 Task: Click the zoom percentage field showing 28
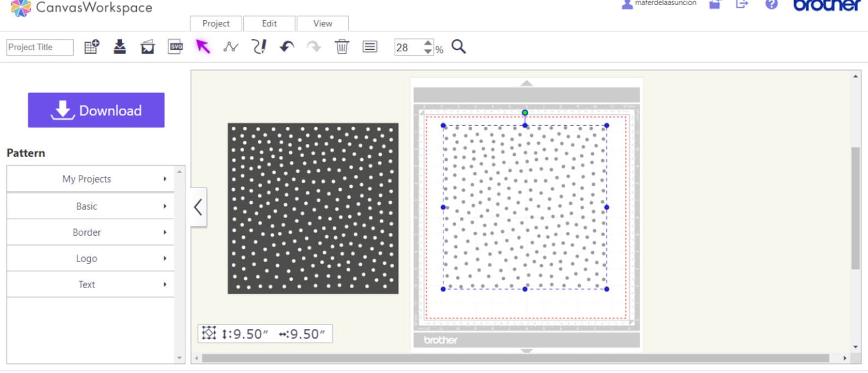pos(409,48)
